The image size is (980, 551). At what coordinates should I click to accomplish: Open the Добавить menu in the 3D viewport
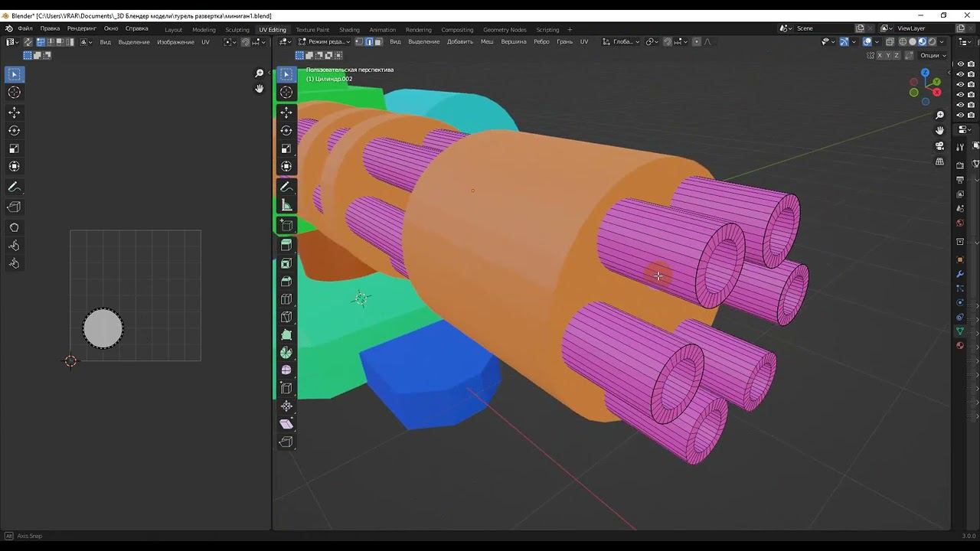(x=459, y=42)
